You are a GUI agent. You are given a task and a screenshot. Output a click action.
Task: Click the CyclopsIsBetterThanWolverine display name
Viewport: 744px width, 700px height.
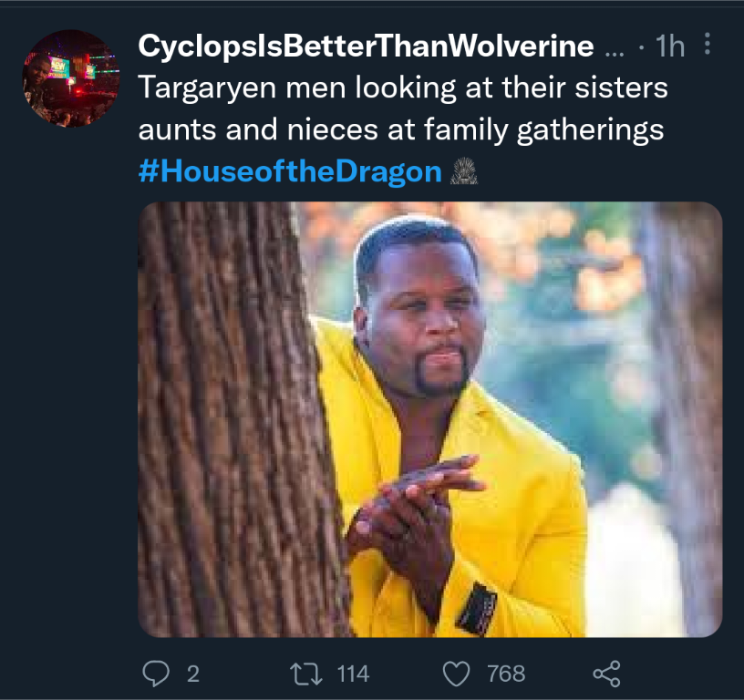tap(366, 46)
